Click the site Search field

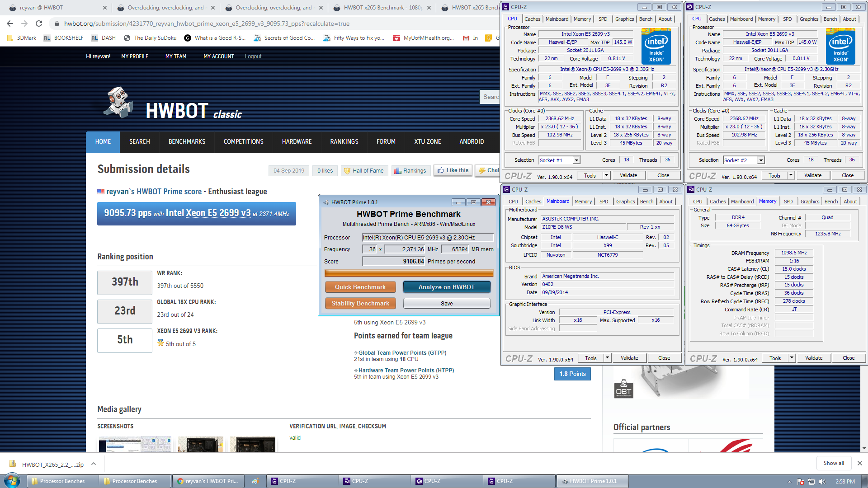[490, 97]
